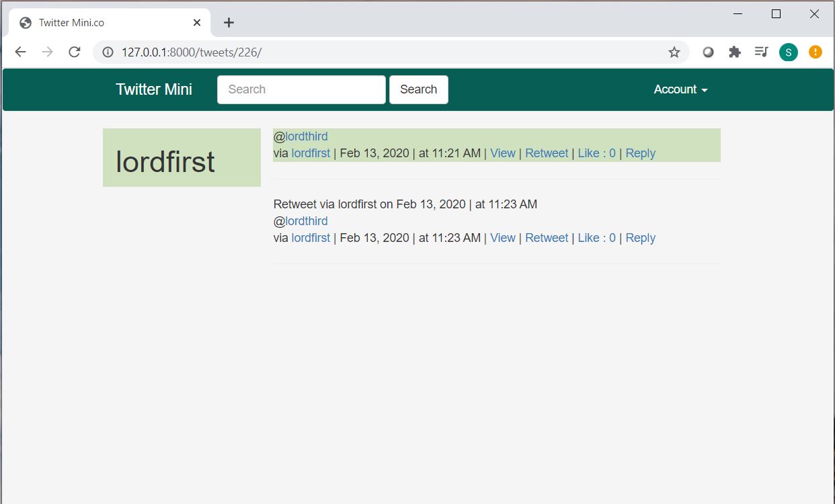Screen dimensions: 835x504
Task: Click the lordfirst profile heading
Action: 165,162
